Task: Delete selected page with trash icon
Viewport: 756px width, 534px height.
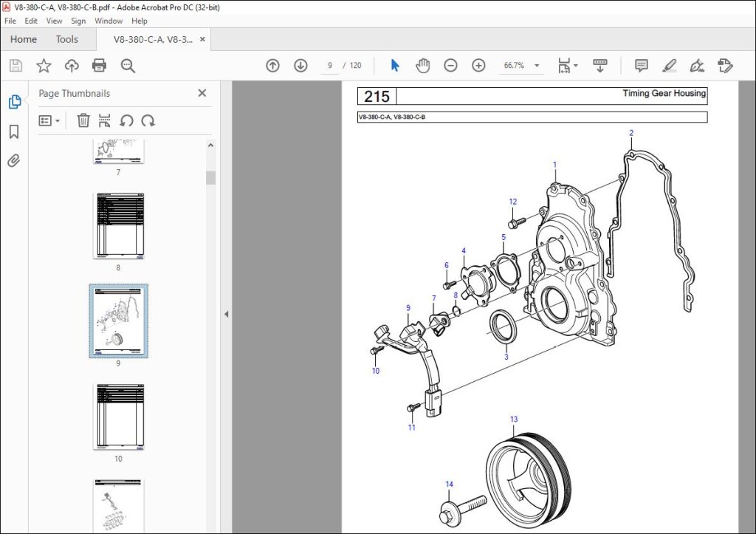Action: point(83,120)
